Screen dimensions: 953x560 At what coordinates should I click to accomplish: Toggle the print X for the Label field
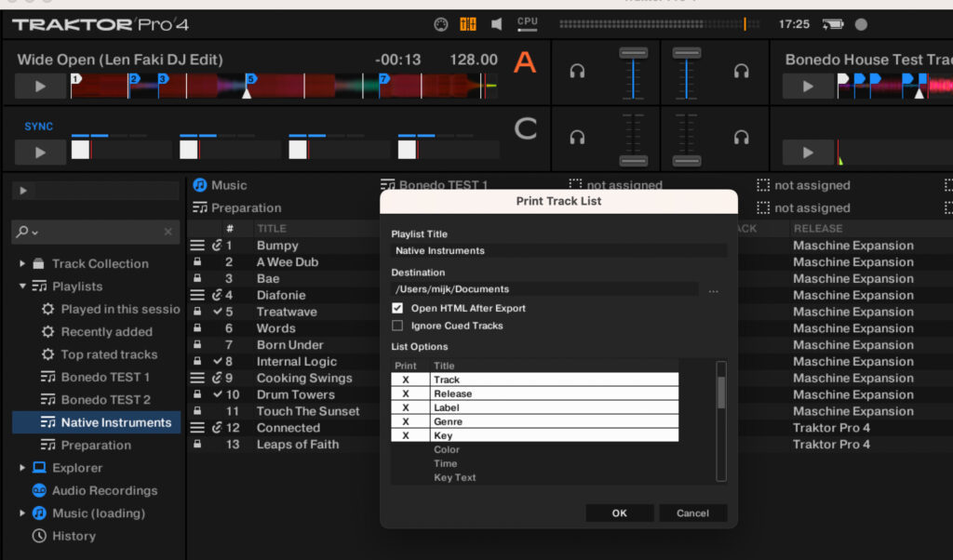tap(406, 407)
